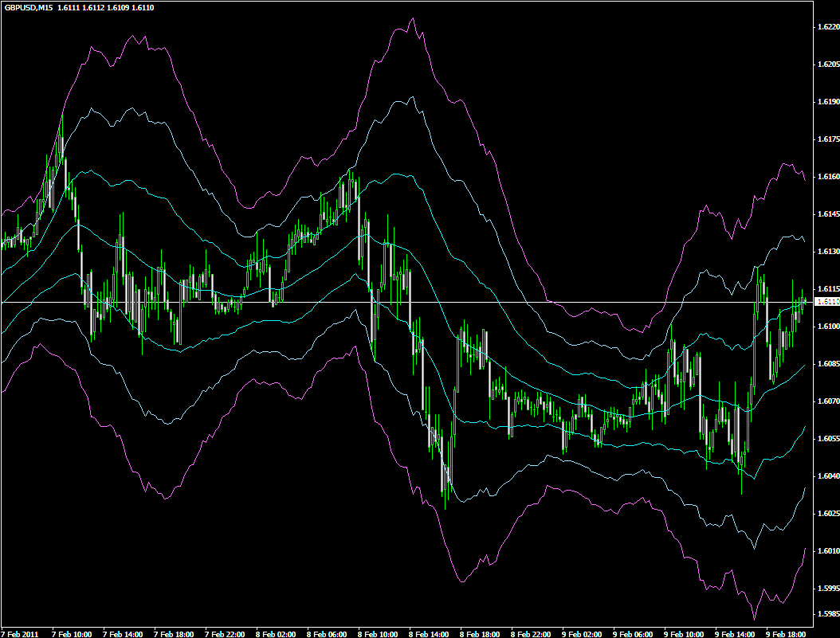840x638 pixels.
Task: Click the 9 Feb 10:00 time label
Action: pos(685,634)
